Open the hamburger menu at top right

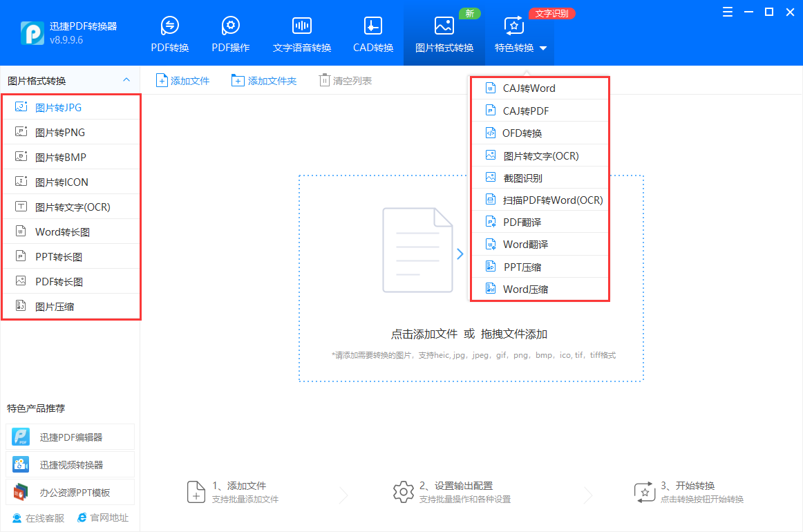(x=727, y=12)
